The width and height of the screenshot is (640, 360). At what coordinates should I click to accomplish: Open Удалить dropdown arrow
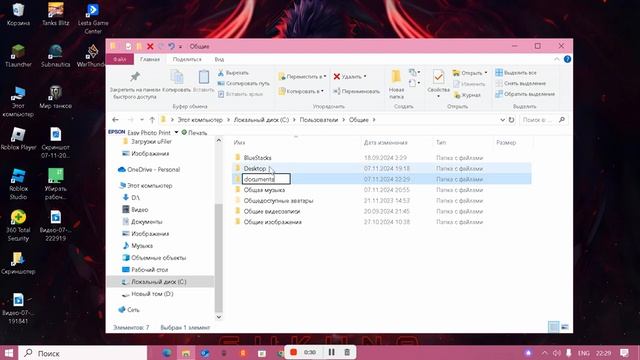point(365,76)
